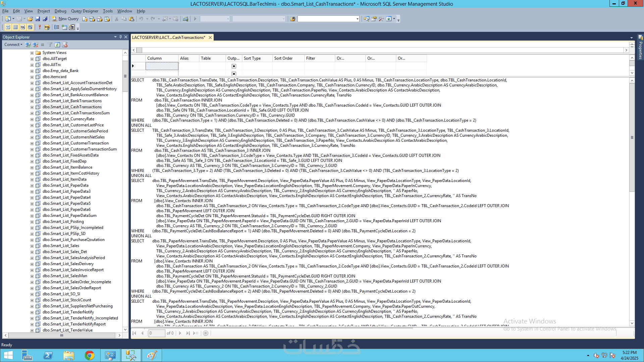Image resolution: width=644 pixels, height=362 pixels.
Task: Click the Object Explorer horizontal scrollbar thumb
Action: point(62,335)
